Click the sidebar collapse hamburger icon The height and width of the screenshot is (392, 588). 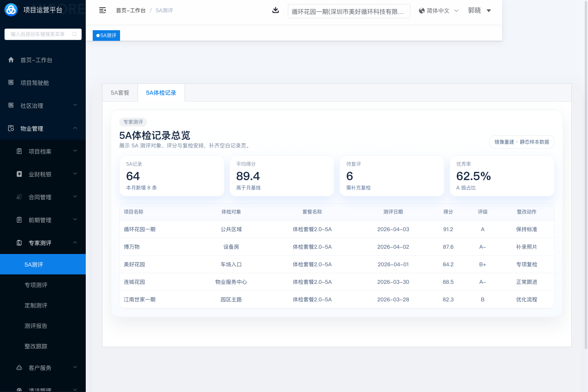coord(102,10)
